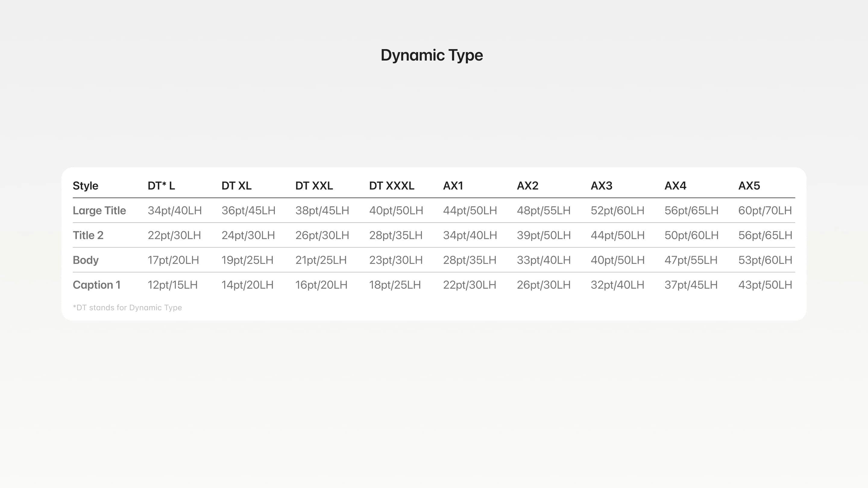Click the 22pt/30LH cell in Title 2
868x488 pixels.
[x=175, y=235]
